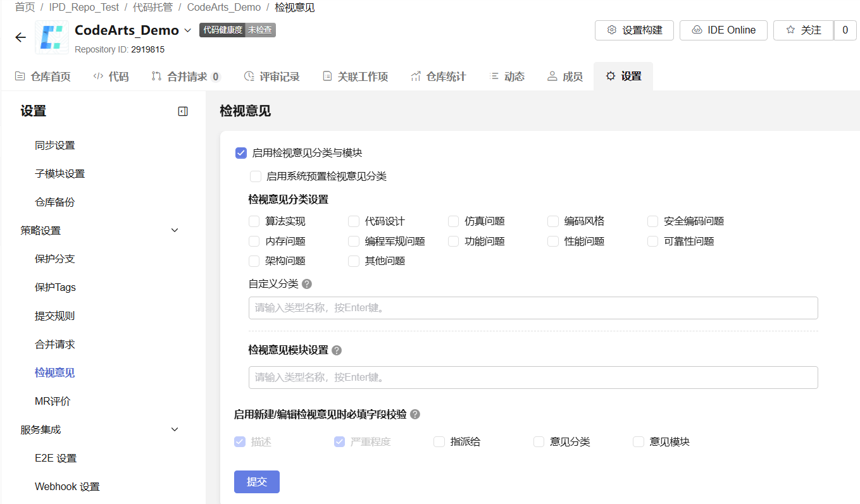The width and height of the screenshot is (860, 504).
Task: Select the 设置 tab
Action: pyautogui.click(x=623, y=77)
